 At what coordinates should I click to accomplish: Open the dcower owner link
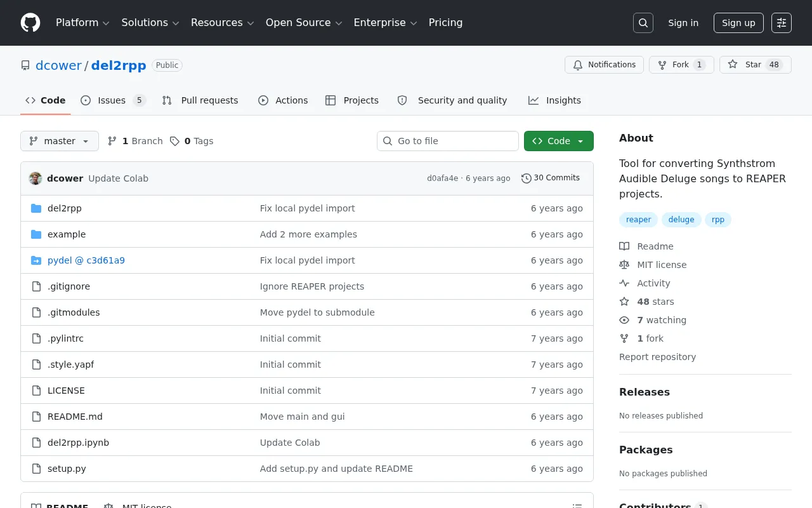tap(58, 65)
